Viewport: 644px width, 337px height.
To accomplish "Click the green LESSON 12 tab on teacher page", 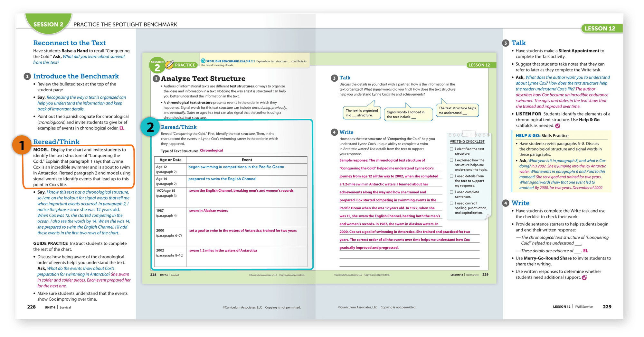I will tap(601, 28).
